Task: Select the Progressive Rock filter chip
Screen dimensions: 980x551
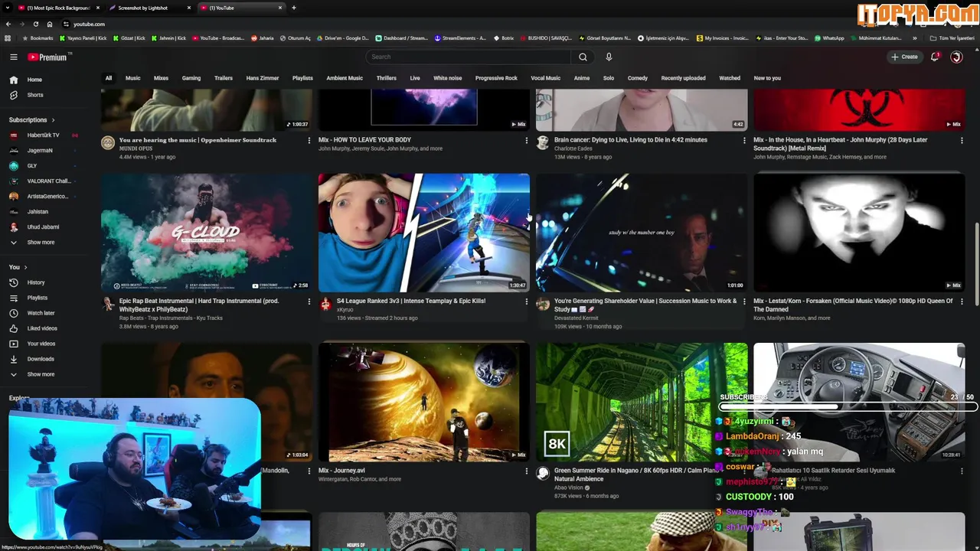Action: pyautogui.click(x=496, y=78)
